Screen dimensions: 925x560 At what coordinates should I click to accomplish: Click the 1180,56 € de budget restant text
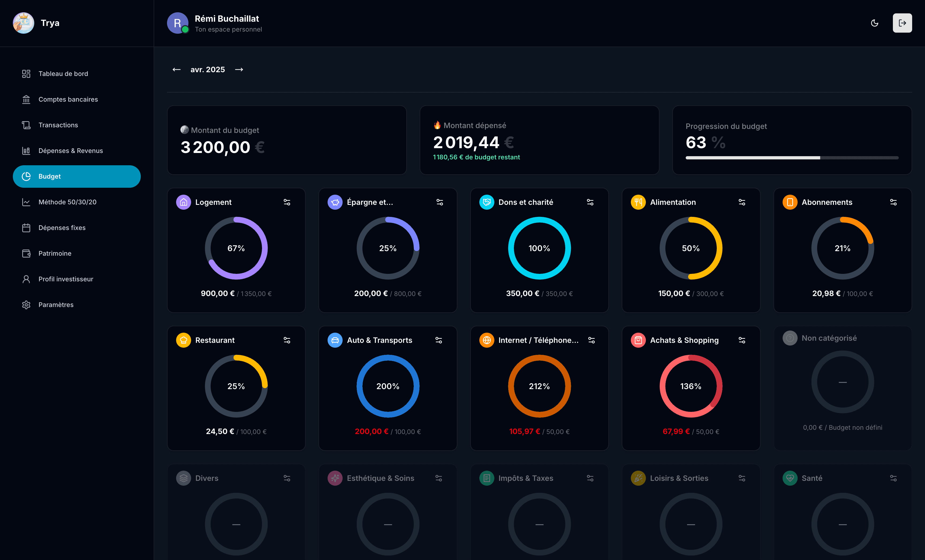[x=476, y=157]
